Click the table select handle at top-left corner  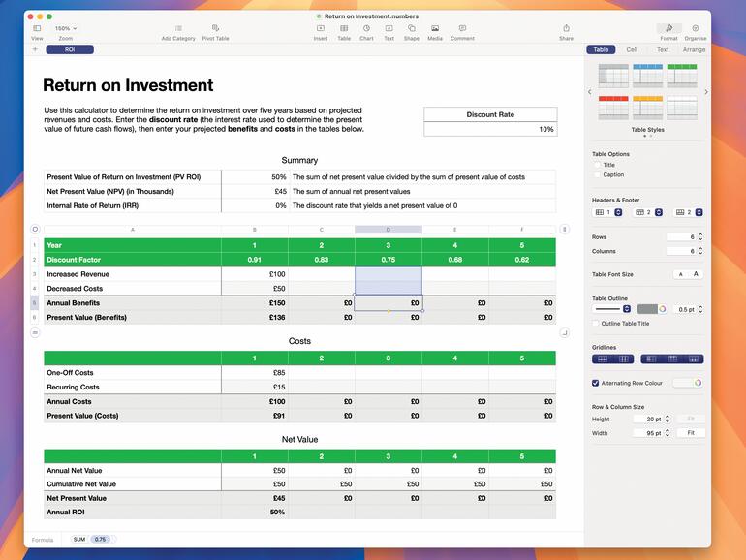pos(35,229)
